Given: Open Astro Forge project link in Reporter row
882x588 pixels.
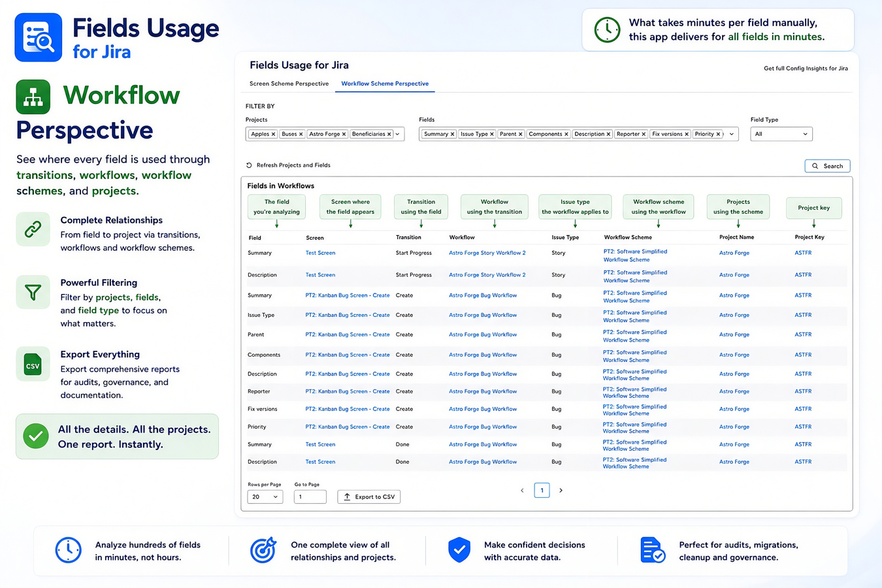Looking at the screenshot, I should pos(734,391).
